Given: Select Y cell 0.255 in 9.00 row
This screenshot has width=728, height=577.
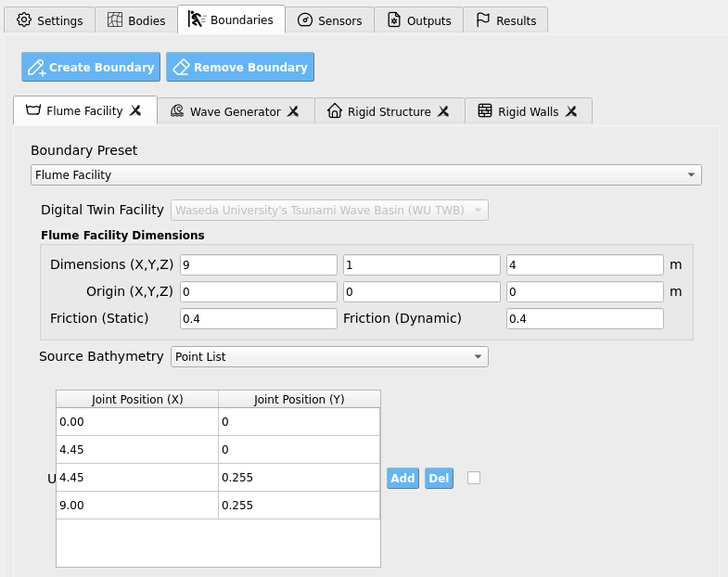Looking at the screenshot, I should click(x=299, y=506).
